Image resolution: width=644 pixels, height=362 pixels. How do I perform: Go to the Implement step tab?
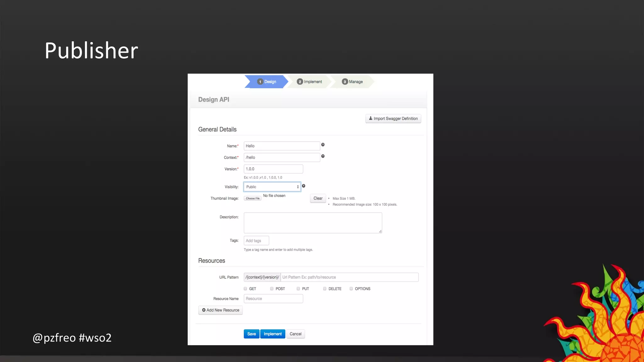pos(309,82)
